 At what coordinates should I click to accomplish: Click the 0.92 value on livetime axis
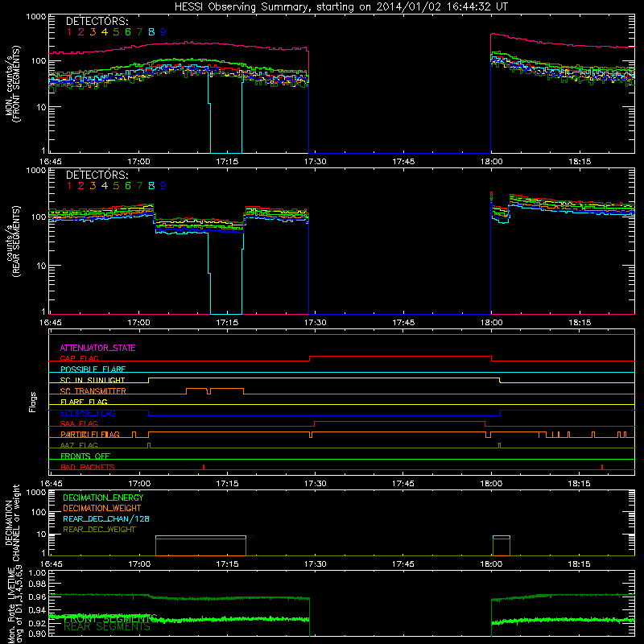click(x=38, y=622)
